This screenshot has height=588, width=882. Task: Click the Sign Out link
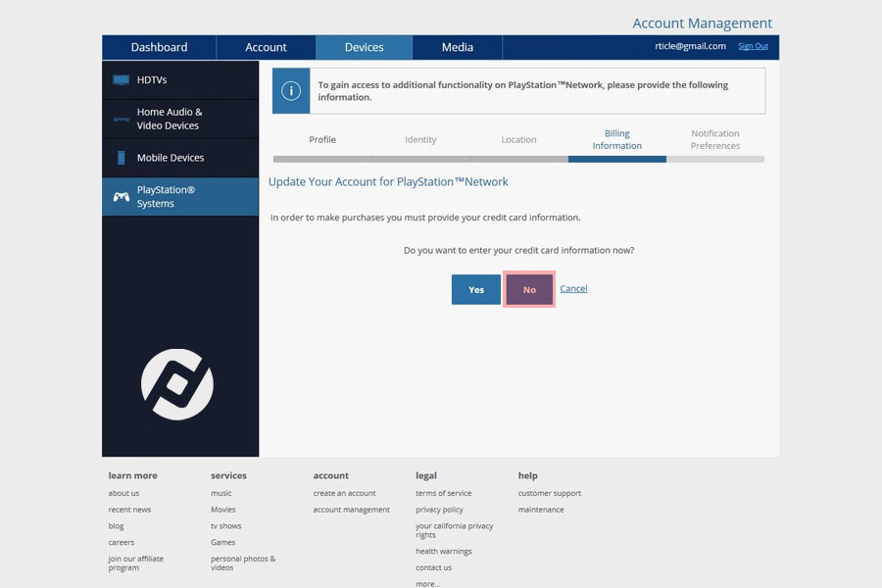(x=753, y=46)
